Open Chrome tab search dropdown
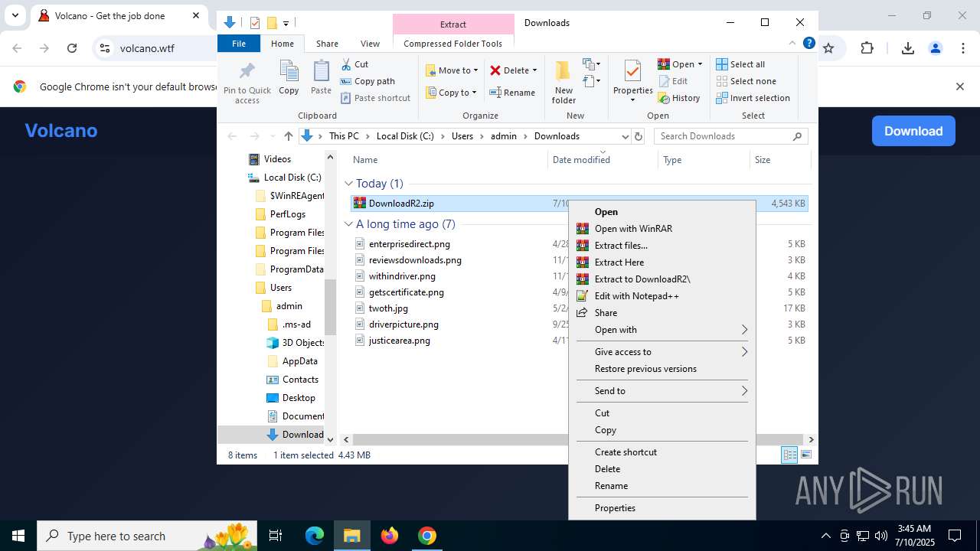 (x=15, y=15)
